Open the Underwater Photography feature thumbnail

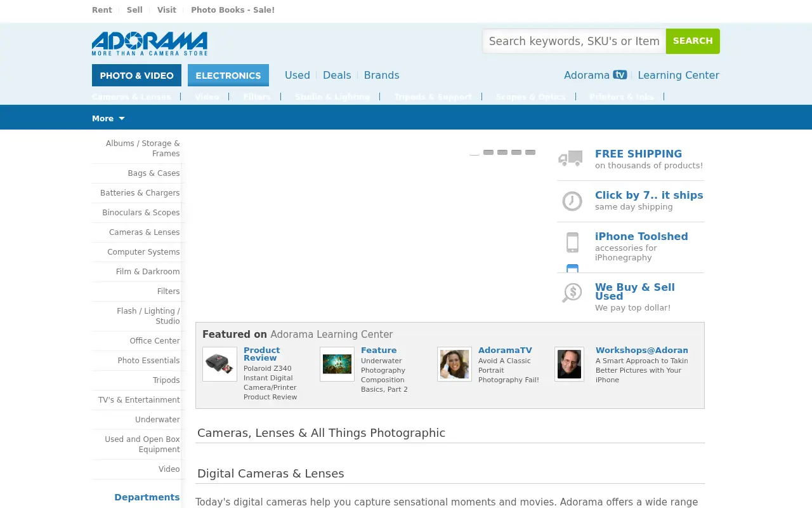337,364
